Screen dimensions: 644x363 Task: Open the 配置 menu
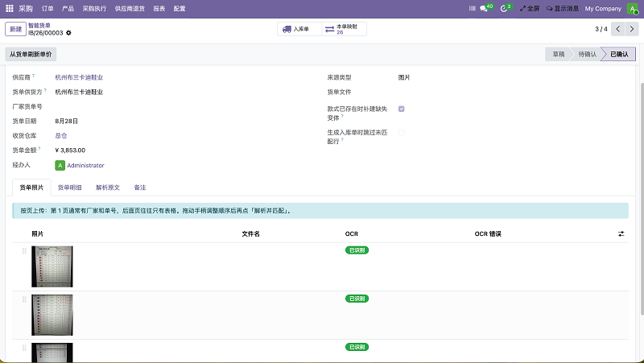coord(180,9)
